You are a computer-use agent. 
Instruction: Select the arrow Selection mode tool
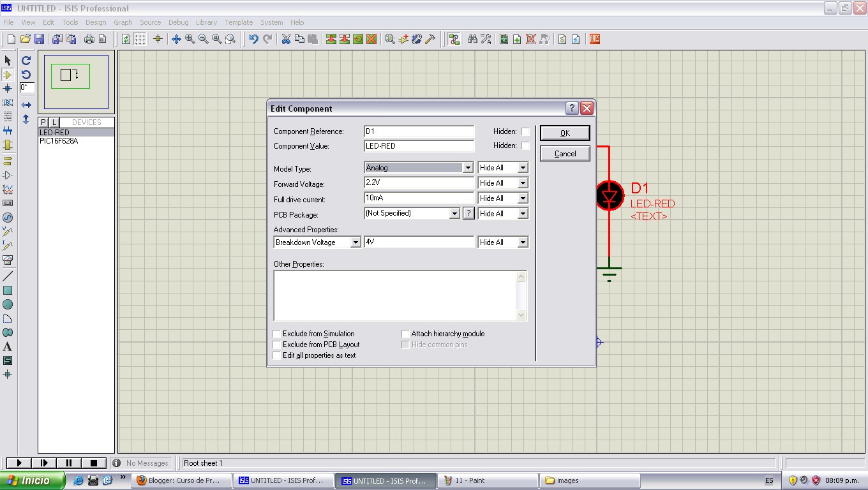pos(8,60)
